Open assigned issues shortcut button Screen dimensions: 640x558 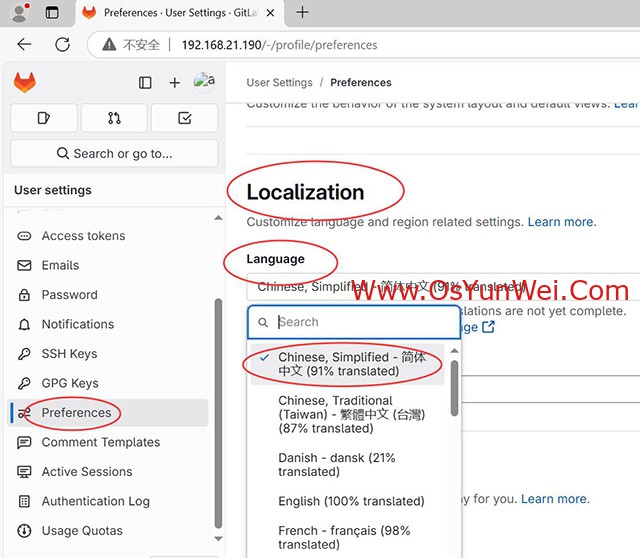click(x=44, y=118)
